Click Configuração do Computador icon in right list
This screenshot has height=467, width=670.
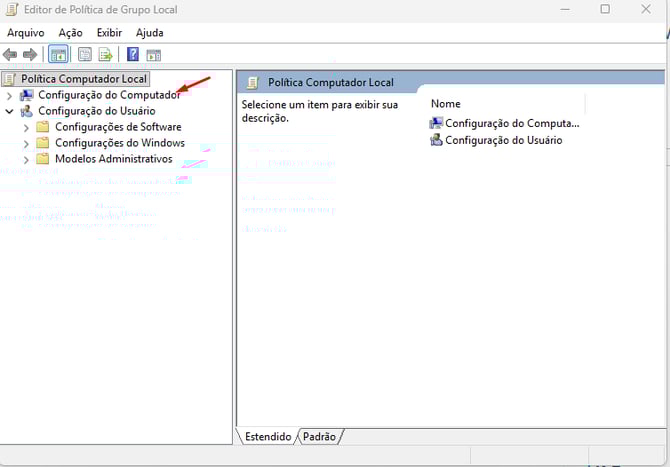pos(436,123)
